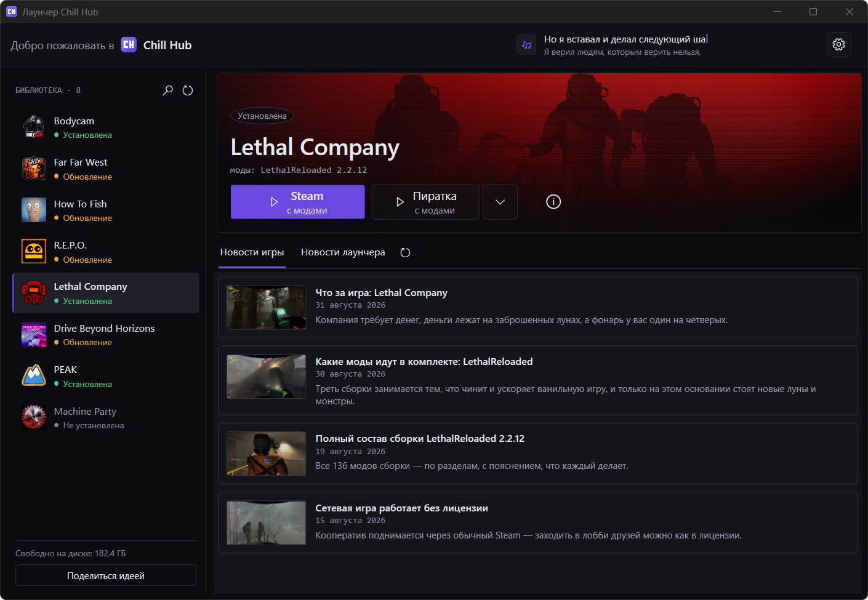
Task: Click the now-playing song title text
Action: 625,39
